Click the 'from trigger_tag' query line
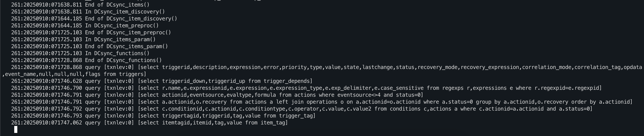The height and width of the screenshot is (136, 644). pos(163,116)
